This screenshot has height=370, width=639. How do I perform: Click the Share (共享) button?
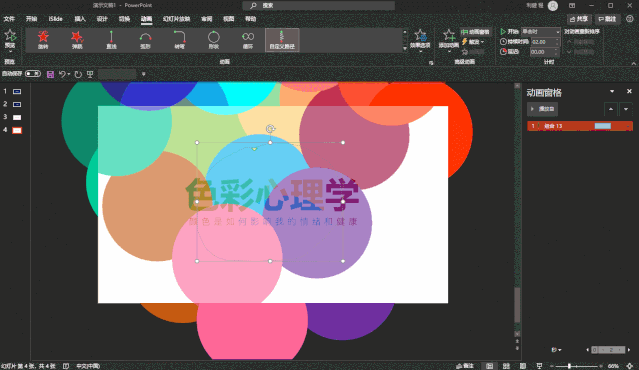(579, 19)
